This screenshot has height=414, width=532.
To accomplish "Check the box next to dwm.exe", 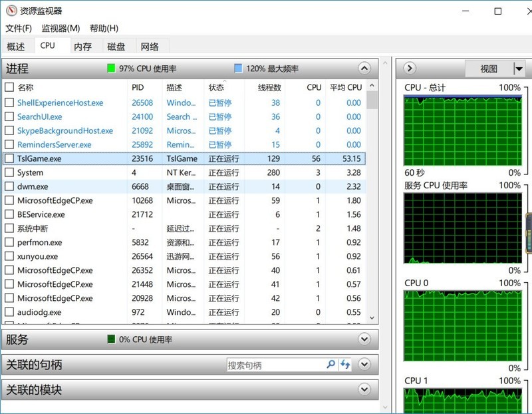I will (x=9, y=187).
